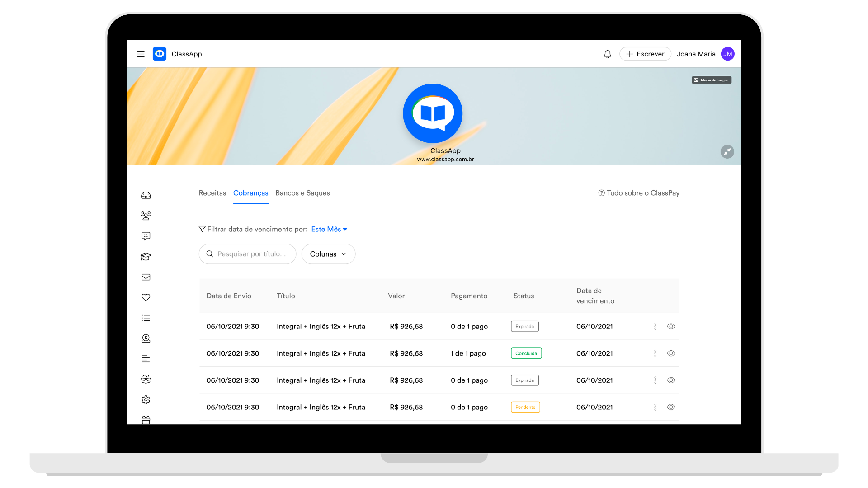The image size is (868, 488).
Task: Click the Pendente status badge
Action: pyautogui.click(x=525, y=407)
